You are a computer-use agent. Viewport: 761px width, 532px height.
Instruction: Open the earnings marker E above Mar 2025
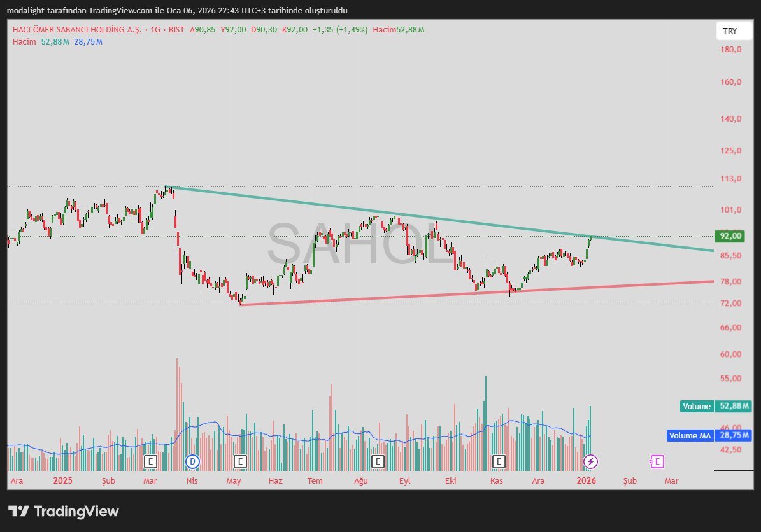pos(150,461)
